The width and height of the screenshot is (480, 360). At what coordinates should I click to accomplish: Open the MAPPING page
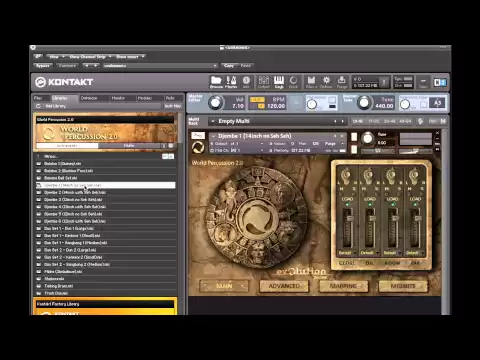pos(343,286)
